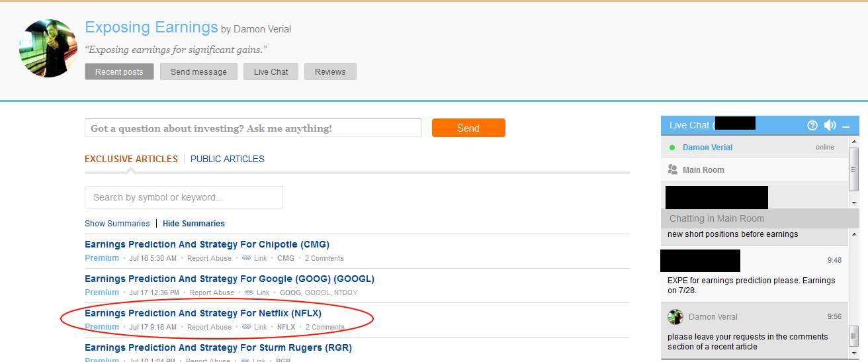Minimize the Live Chat panel
The height and width of the screenshot is (362, 868).
point(846,126)
